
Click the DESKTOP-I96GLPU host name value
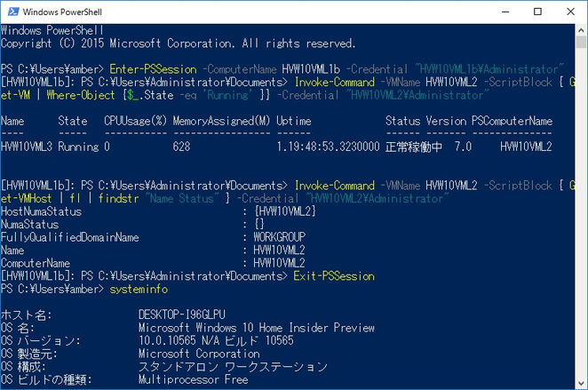tap(182, 314)
